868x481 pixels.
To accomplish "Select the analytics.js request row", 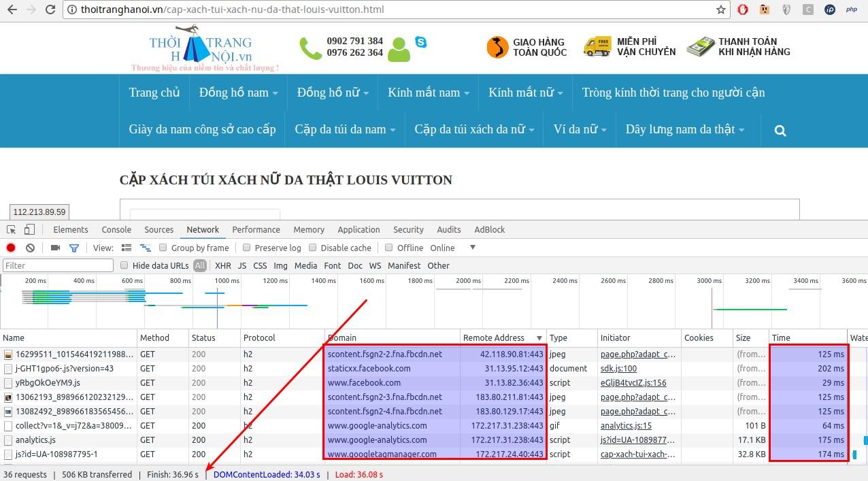I will pos(434,440).
